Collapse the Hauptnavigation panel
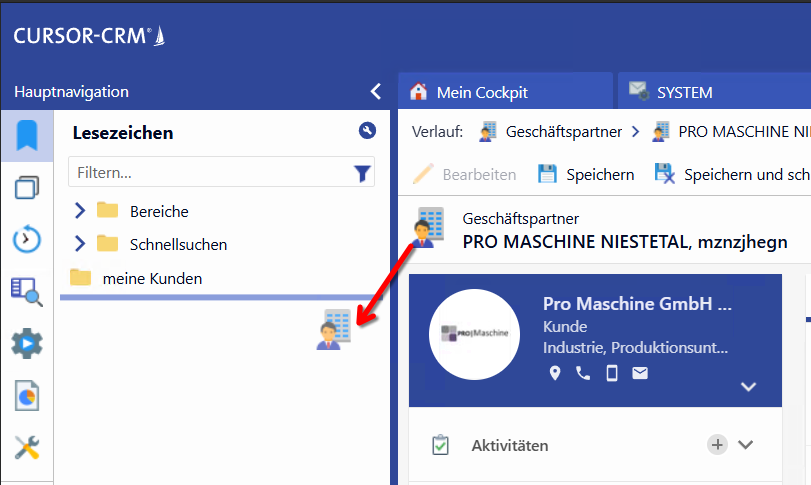The height and width of the screenshot is (485, 811). [375, 92]
